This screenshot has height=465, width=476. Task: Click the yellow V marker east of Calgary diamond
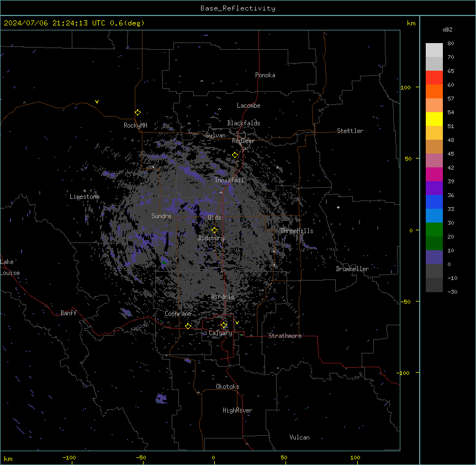237,323
